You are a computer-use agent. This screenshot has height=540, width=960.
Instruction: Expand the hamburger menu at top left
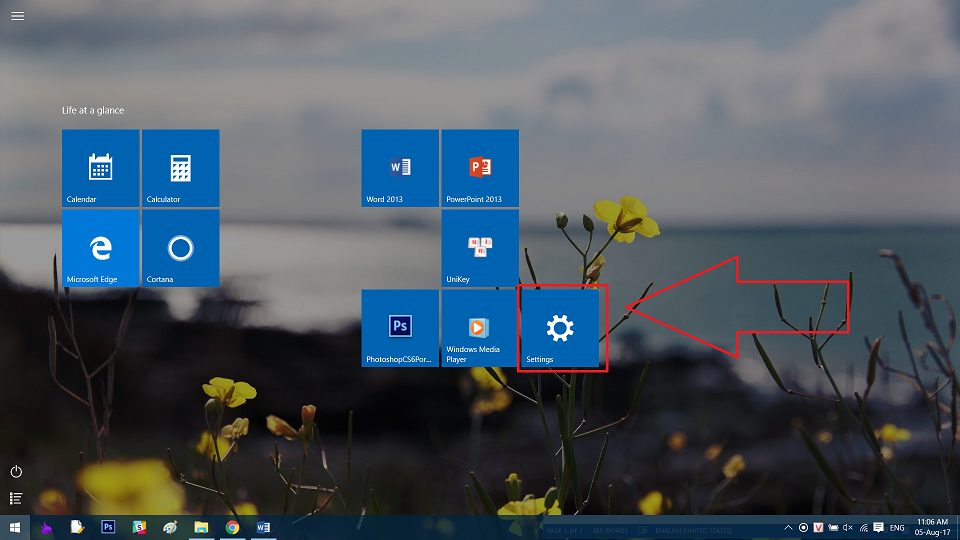18,16
